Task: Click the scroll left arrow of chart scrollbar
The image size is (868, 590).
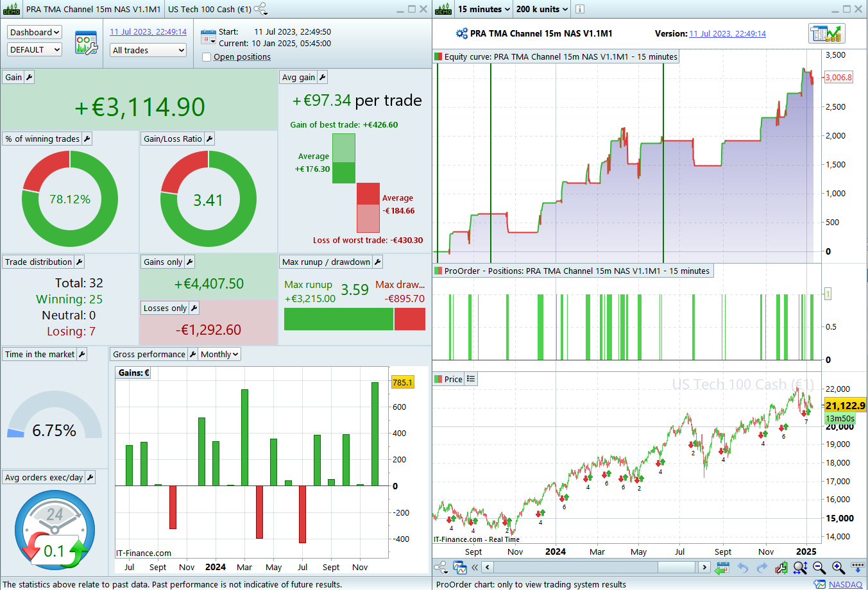Action: point(488,567)
